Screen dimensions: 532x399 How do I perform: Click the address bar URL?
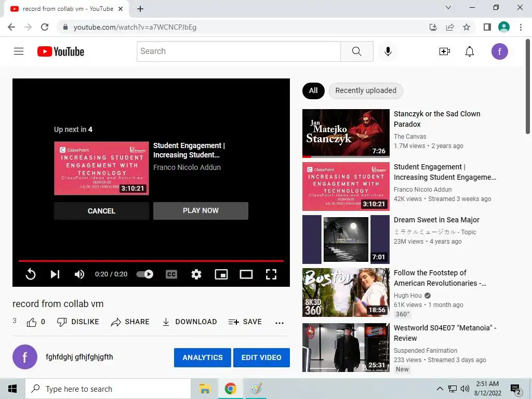point(135,27)
